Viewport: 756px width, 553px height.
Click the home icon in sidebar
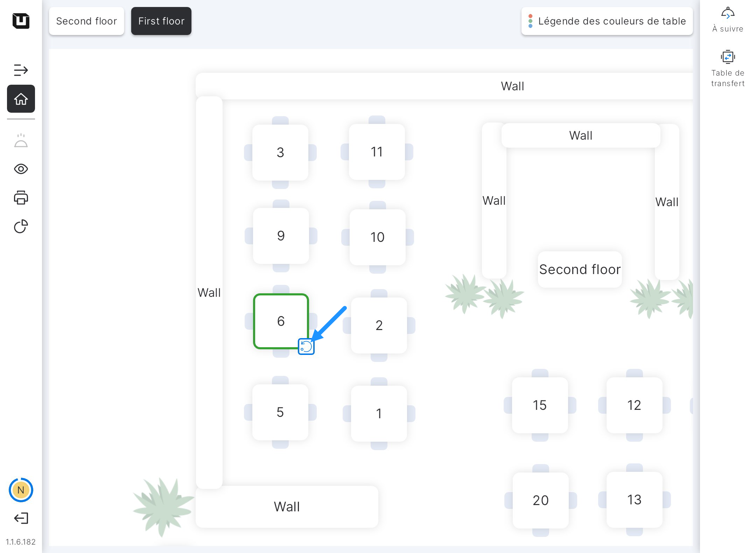21,99
